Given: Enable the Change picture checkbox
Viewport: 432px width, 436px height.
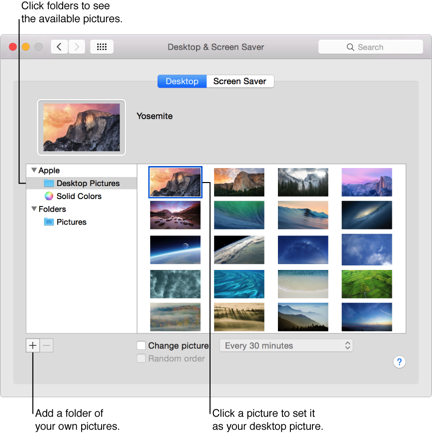Looking at the screenshot, I should [141, 345].
